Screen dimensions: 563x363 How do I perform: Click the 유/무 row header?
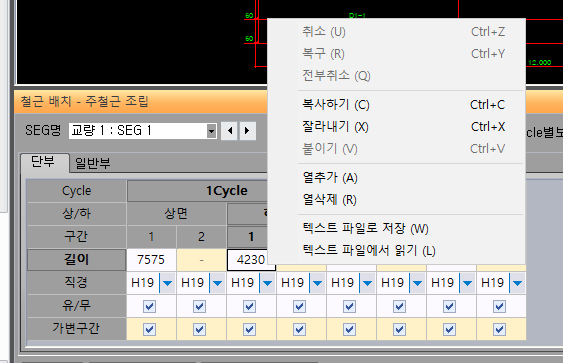pos(76,306)
